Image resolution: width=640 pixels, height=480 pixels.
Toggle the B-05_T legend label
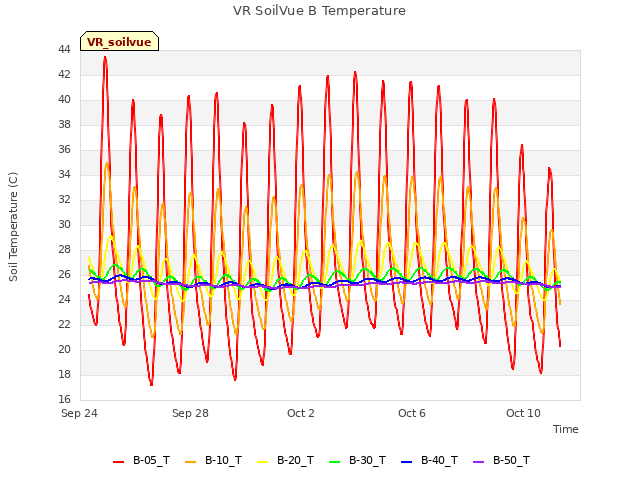[x=151, y=460]
